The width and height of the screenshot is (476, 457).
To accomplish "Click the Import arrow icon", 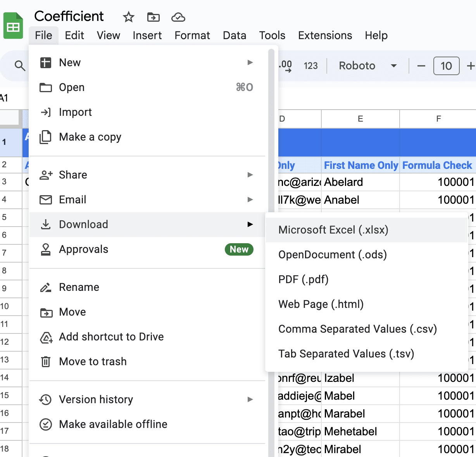I will tap(46, 112).
